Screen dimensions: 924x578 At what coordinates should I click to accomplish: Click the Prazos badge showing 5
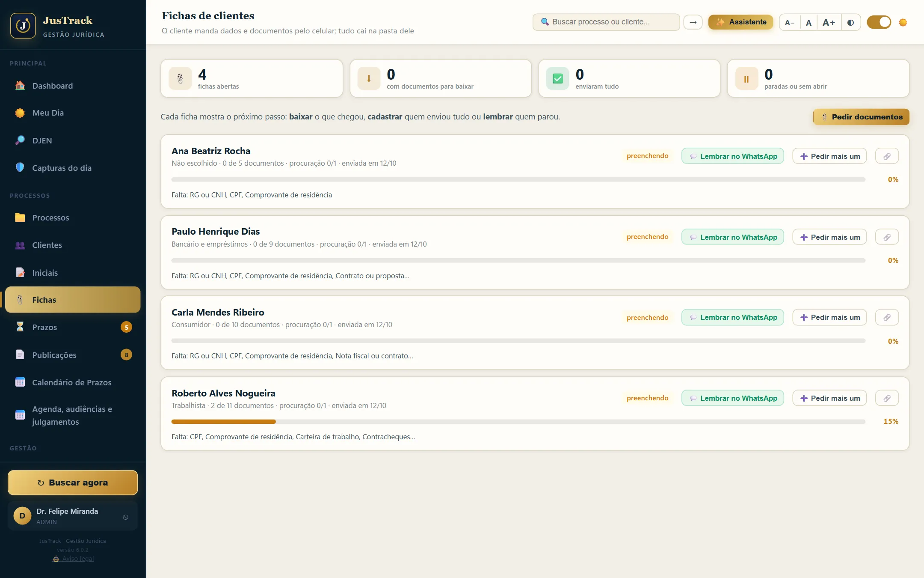[126, 327]
